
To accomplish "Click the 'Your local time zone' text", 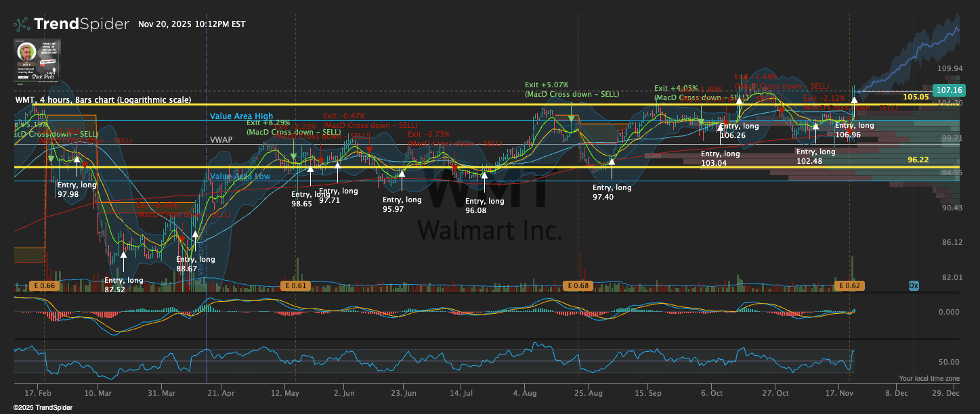I will [929, 378].
